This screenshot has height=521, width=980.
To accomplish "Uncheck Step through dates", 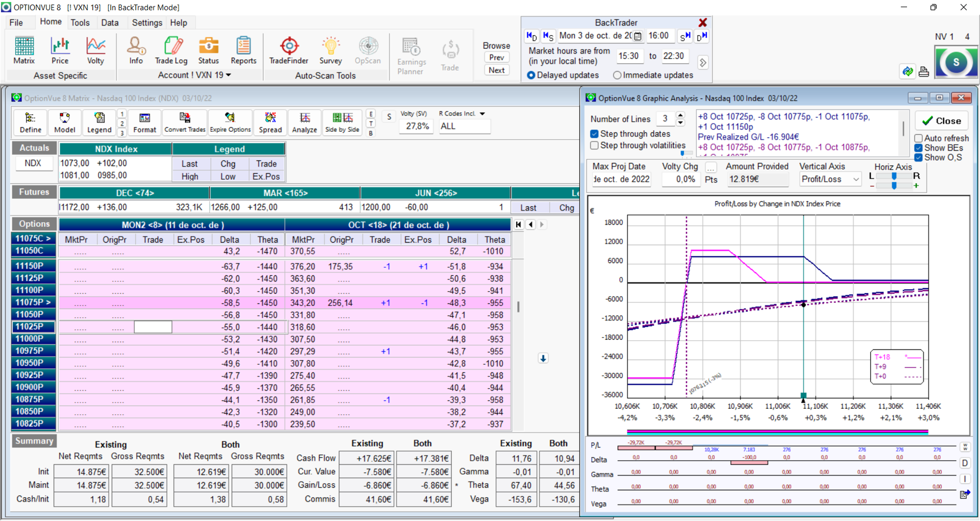I will 594,134.
